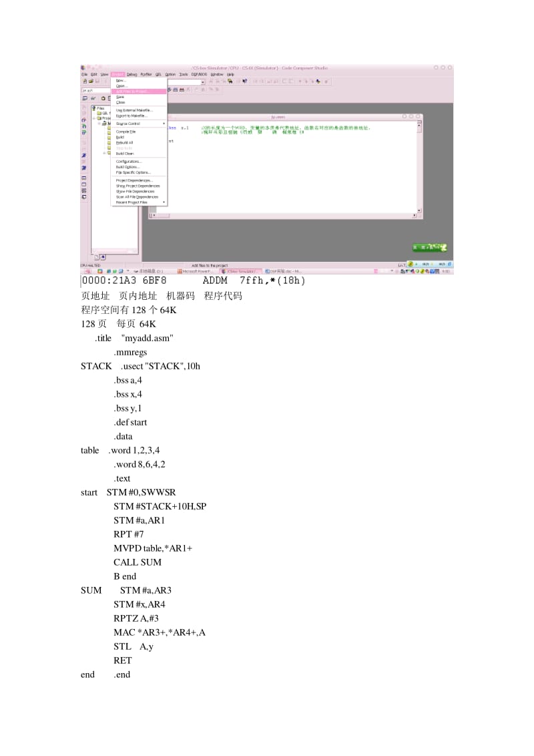534x756 pixels.
Task: Open the DSP/BIOS menu
Action: (199, 74)
